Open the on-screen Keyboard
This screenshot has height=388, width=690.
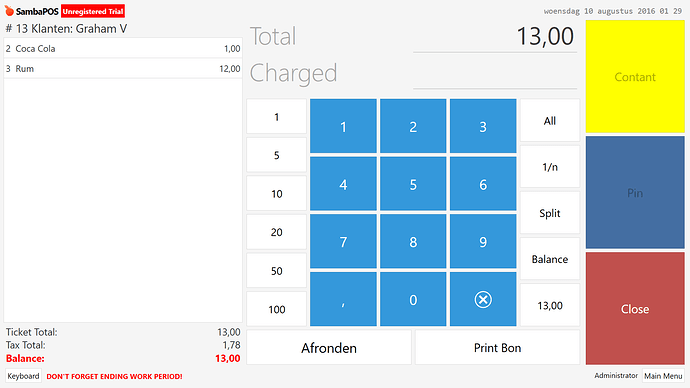pyautogui.click(x=23, y=376)
